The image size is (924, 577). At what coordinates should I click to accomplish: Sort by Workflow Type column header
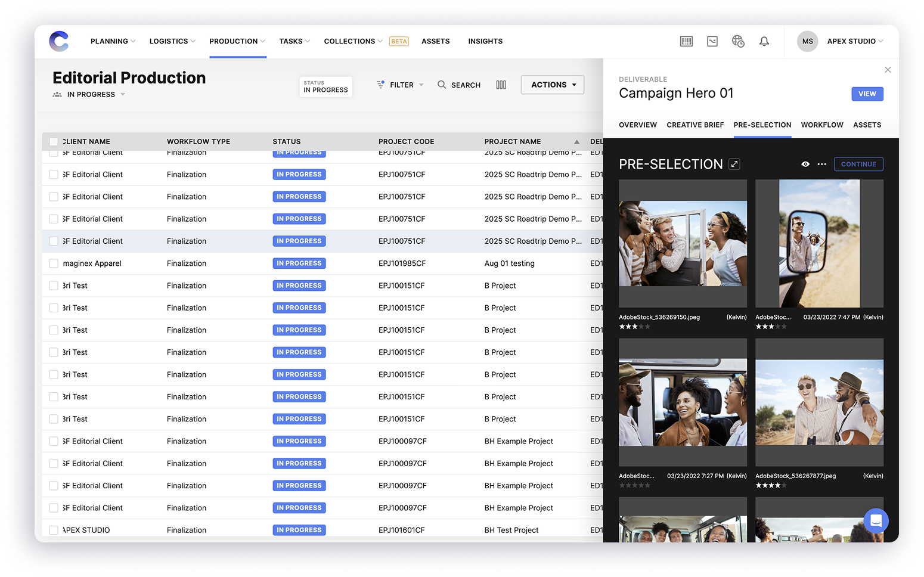(199, 141)
